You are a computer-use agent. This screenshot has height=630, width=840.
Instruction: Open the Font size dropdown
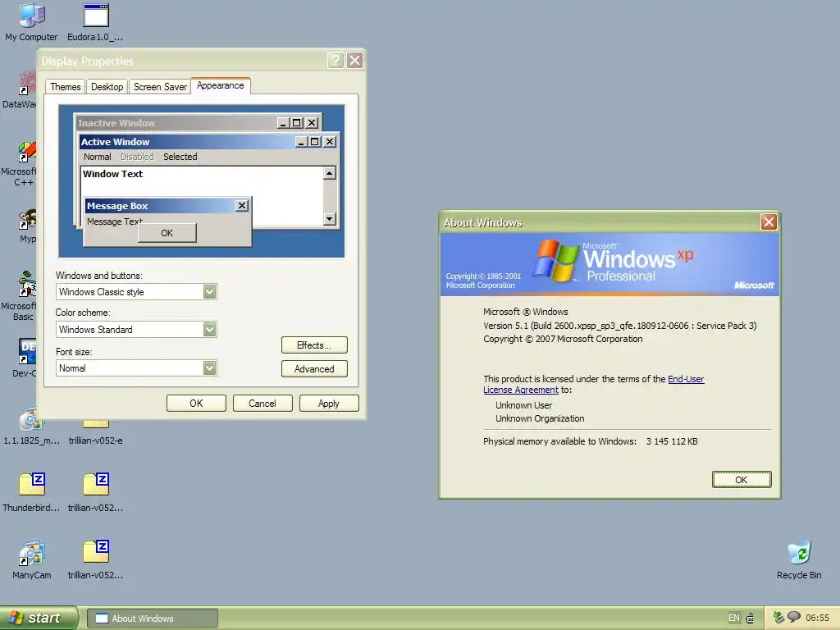click(x=209, y=367)
